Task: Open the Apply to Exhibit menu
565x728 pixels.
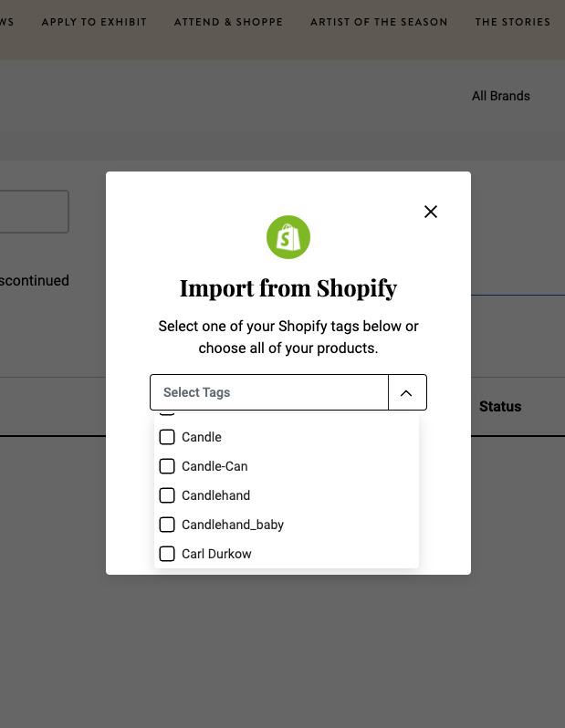Action: tap(94, 22)
